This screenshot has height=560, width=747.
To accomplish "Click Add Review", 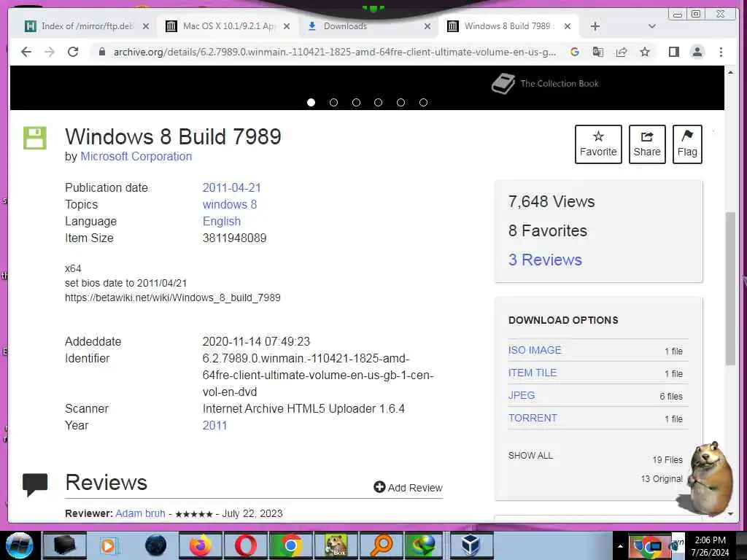I will pyautogui.click(x=408, y=487).
